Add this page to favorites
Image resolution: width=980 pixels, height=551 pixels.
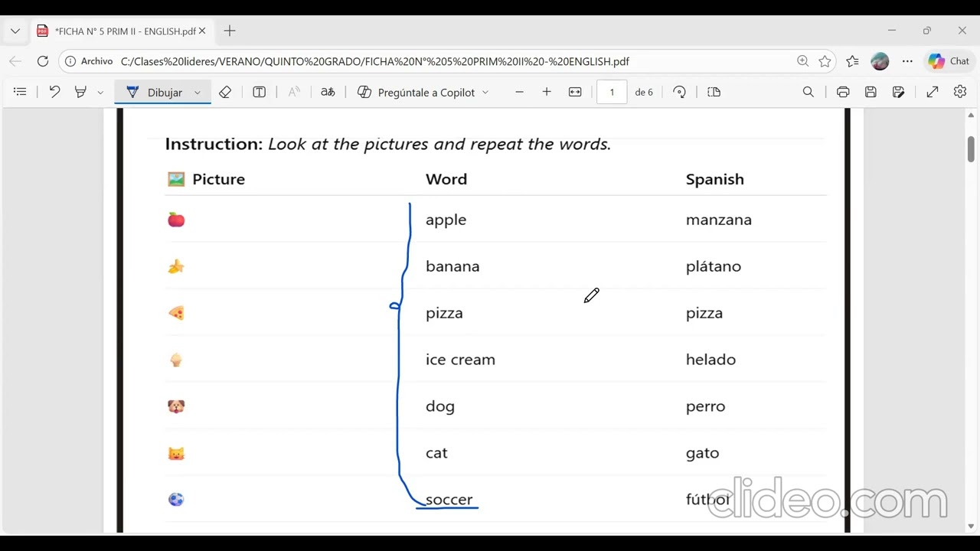825,61
